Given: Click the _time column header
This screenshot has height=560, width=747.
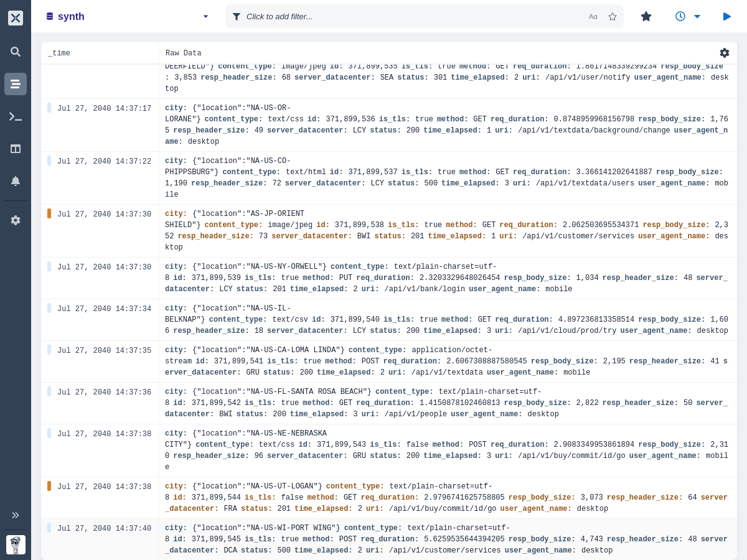Looking at the screenshot, I should pyautogui.click(x=59, y=54).
